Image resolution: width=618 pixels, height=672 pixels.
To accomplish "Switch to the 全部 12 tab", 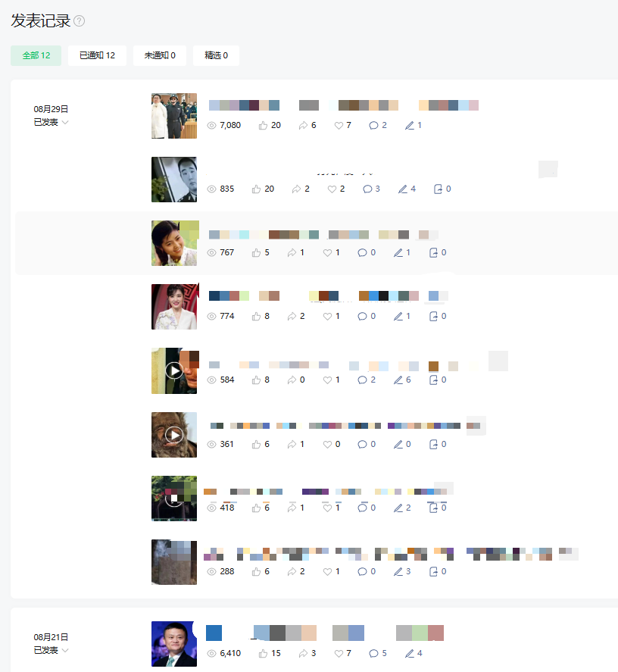I will coord(36,55).
